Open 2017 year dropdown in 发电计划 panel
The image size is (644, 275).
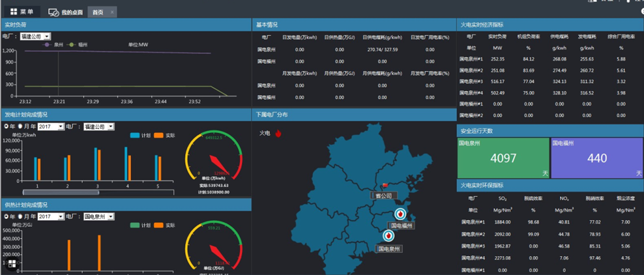tap(51, 126)
